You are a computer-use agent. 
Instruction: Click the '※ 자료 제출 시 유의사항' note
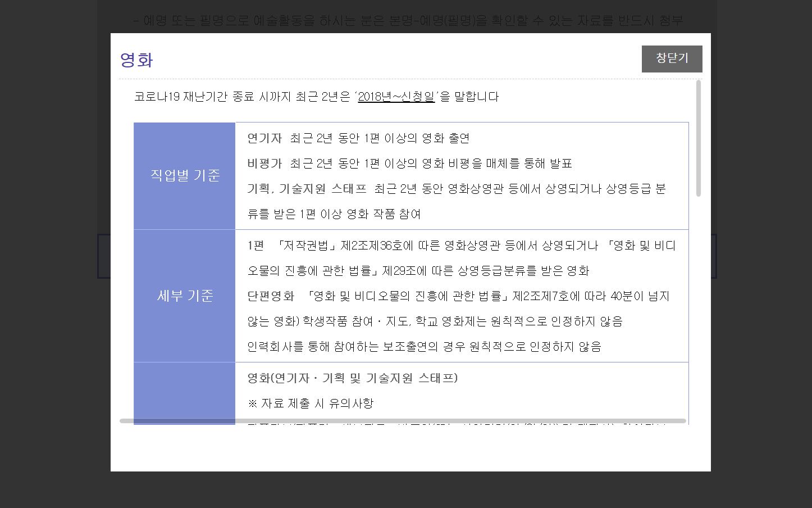[310, 403]
